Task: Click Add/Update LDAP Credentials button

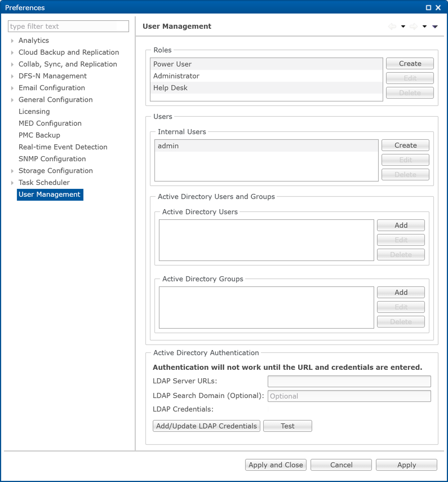Action: point(206,426)
